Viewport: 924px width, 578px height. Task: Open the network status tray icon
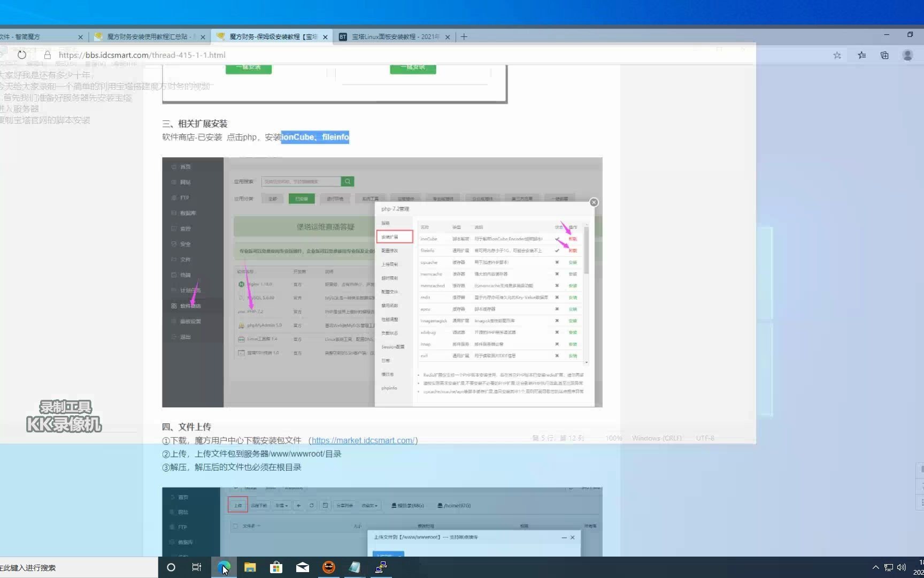coord(889,567)
